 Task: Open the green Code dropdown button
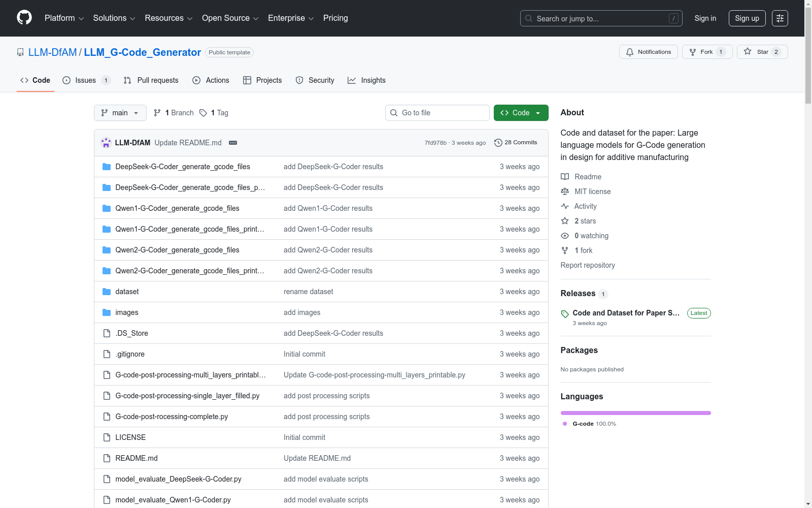point(521,113)
